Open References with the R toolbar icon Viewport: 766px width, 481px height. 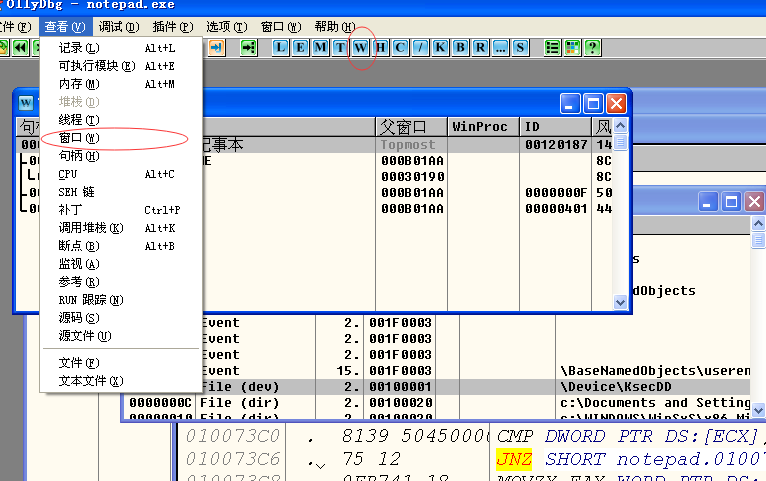point(480,47)
